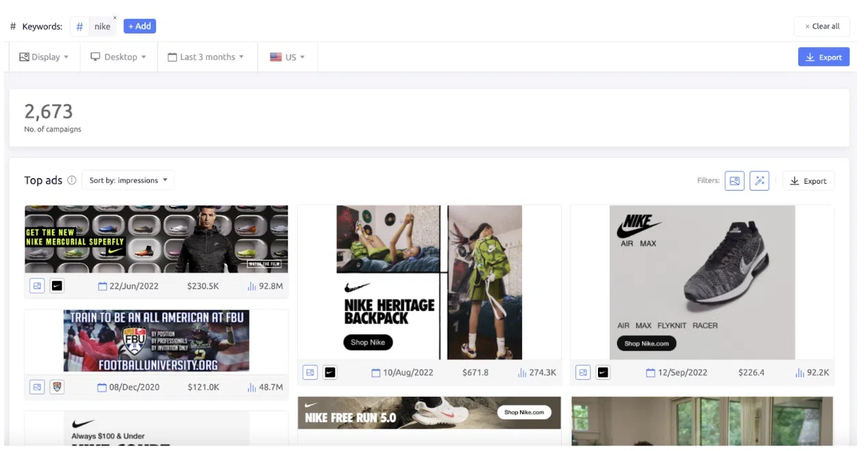Open Football University ad thumbnail
868x451 pixels.
156,340
